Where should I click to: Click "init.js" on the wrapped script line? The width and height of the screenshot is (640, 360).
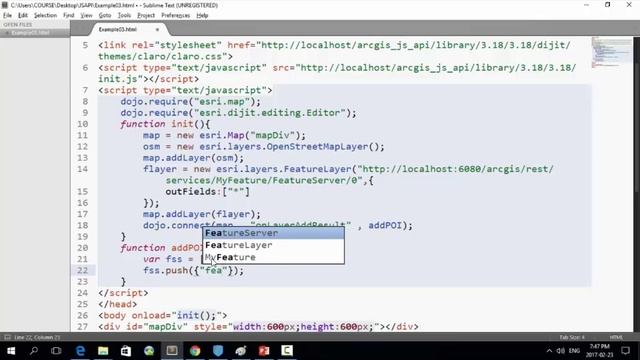pos(118,79)
